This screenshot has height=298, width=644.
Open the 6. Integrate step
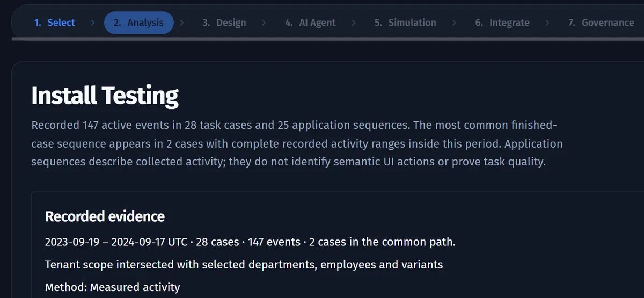coord(502,23)
